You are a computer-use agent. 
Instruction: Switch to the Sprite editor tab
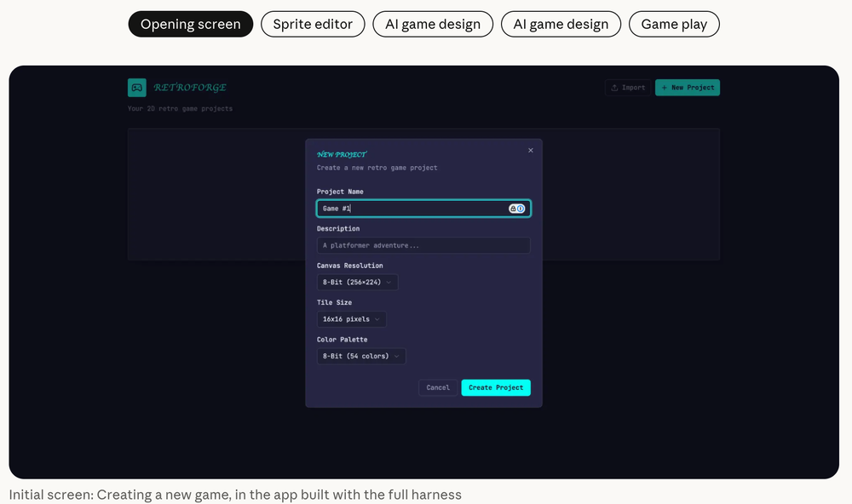click(313, 24)
